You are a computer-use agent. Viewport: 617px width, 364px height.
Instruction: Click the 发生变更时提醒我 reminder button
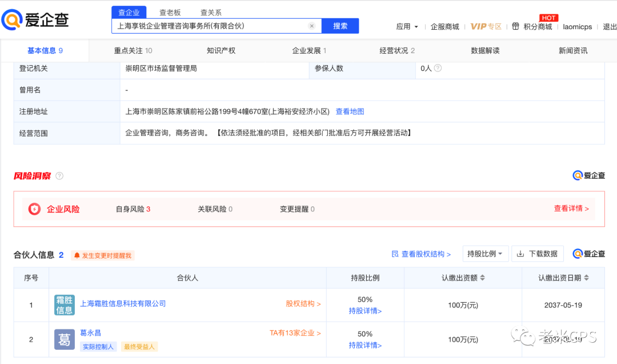coord(103,255)
